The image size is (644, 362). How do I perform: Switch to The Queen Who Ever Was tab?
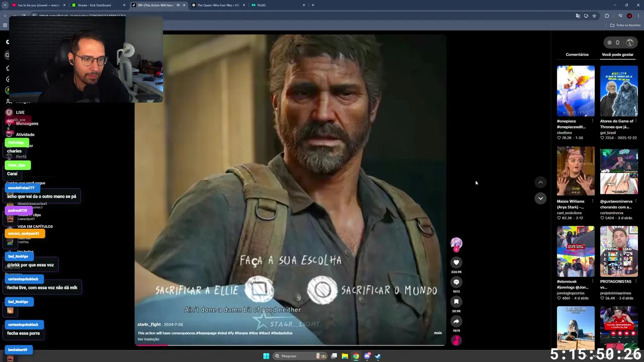click(x=218, y=5)
